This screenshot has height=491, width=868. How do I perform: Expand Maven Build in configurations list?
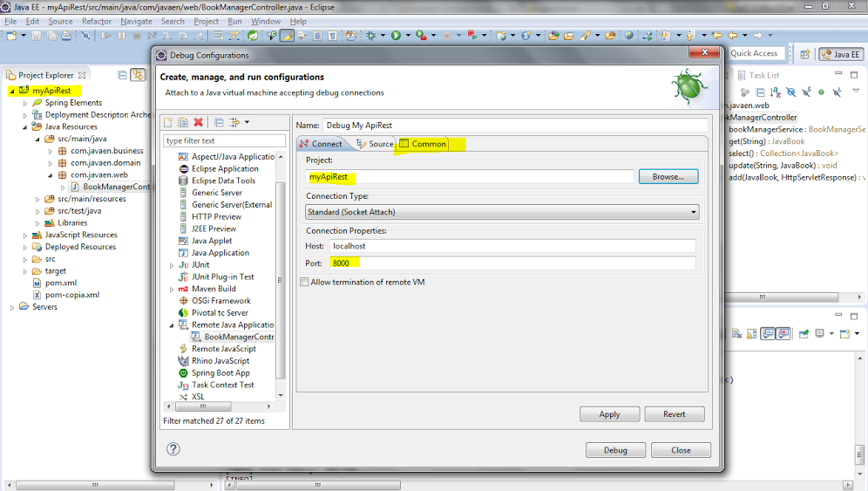172,290
